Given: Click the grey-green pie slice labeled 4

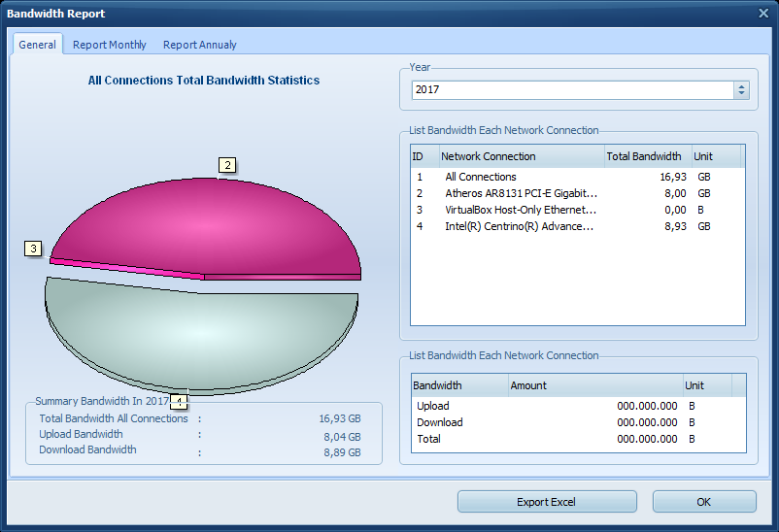Looking at the screenshot, I should 201,335.
